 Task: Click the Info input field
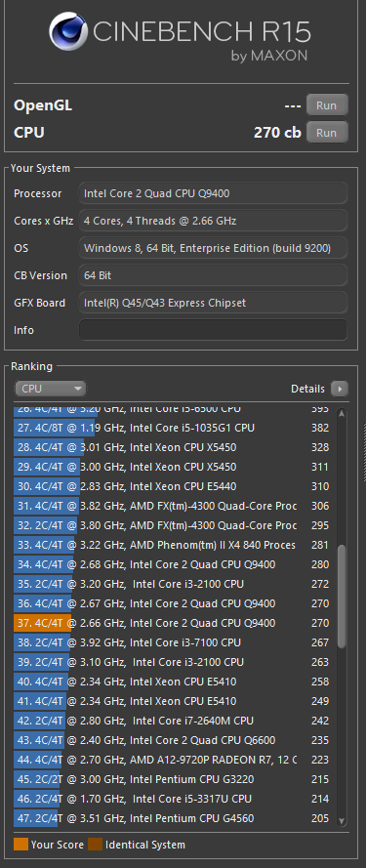pyautogui.click(x=213, y=330)
